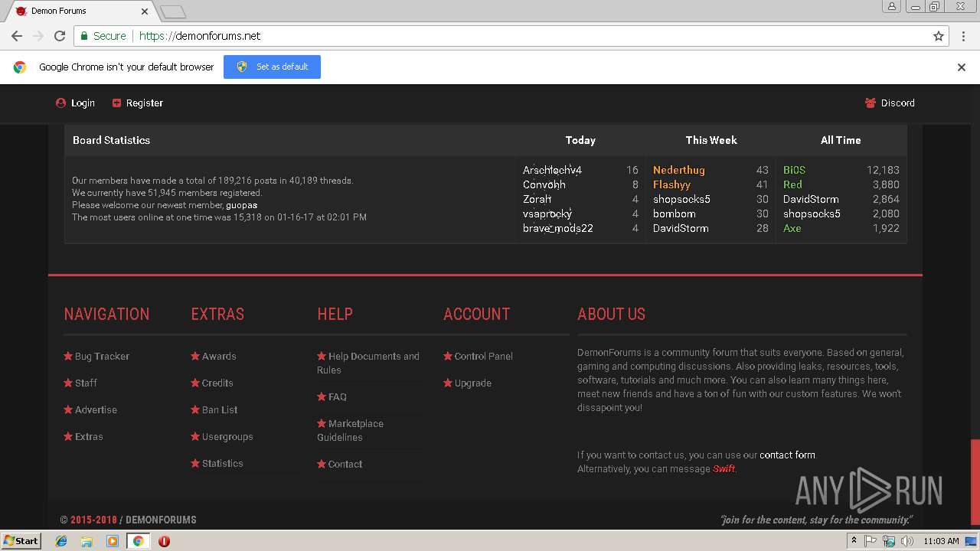Open Arschlochv4 profile in Today column
The image size is (980, 551).
552,170
